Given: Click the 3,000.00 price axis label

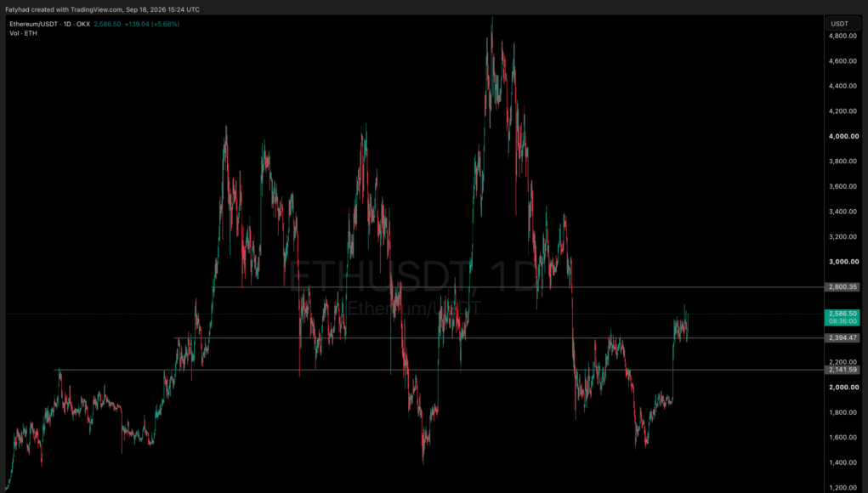Looking at the screenshot, I should (x=843, y=262).
